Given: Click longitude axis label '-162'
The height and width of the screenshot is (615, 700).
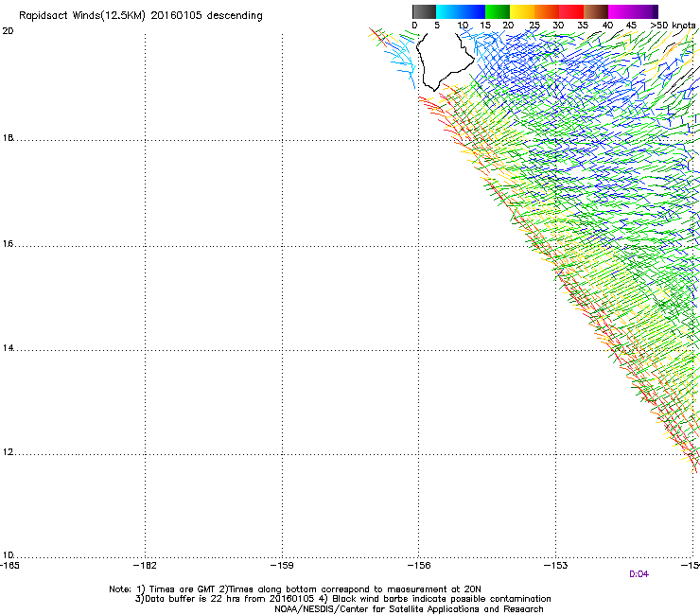Looking at the screenshot, I should pyautogui.click(x=146, y=566).
